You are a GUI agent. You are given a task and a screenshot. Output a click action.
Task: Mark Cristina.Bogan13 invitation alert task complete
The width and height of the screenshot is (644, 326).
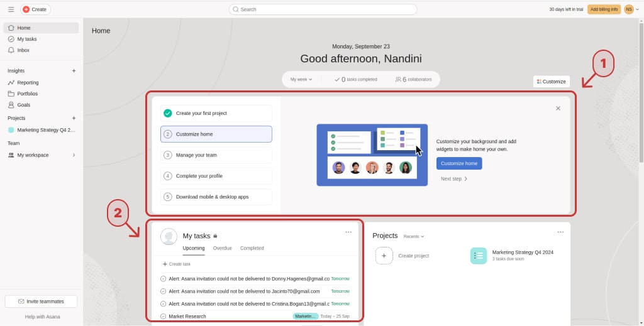tap(163, 304)
